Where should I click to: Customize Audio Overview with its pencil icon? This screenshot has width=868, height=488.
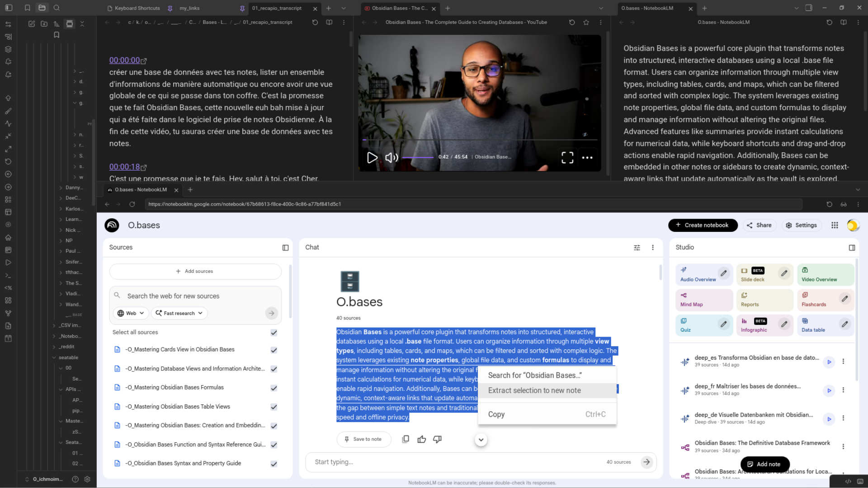724,273
